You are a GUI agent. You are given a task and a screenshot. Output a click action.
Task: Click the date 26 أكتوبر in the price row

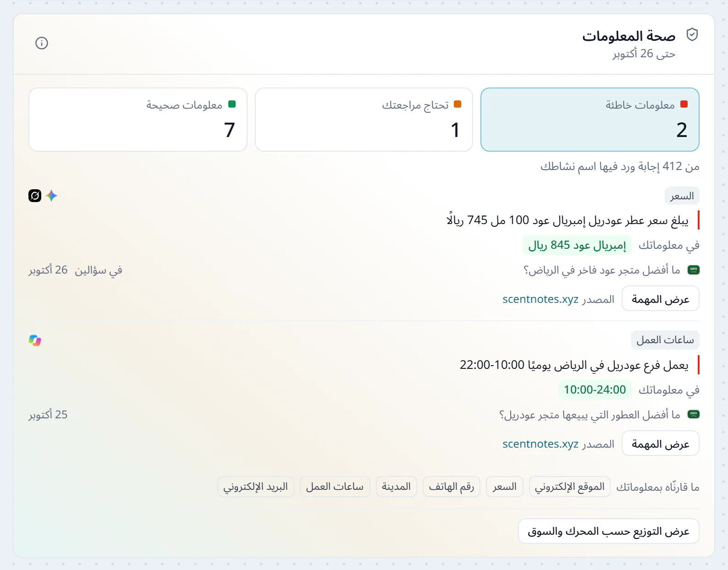coord(48,270)
